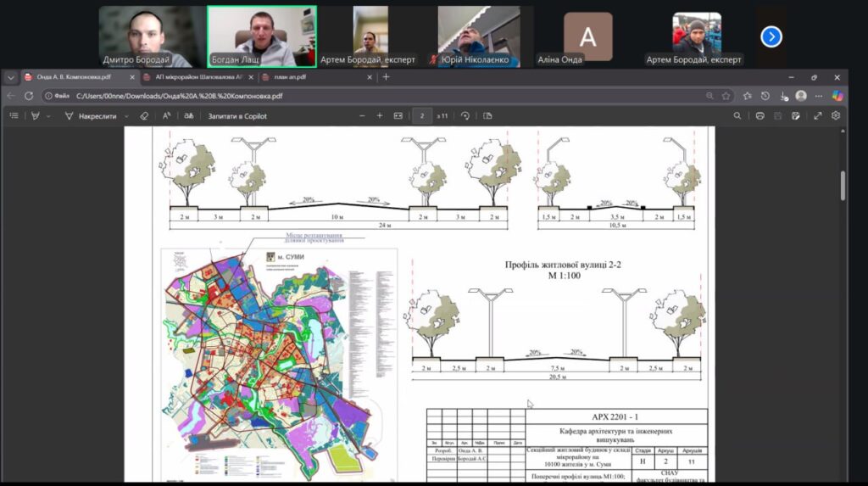Click the print PDF icon

(x=759, y=115)
